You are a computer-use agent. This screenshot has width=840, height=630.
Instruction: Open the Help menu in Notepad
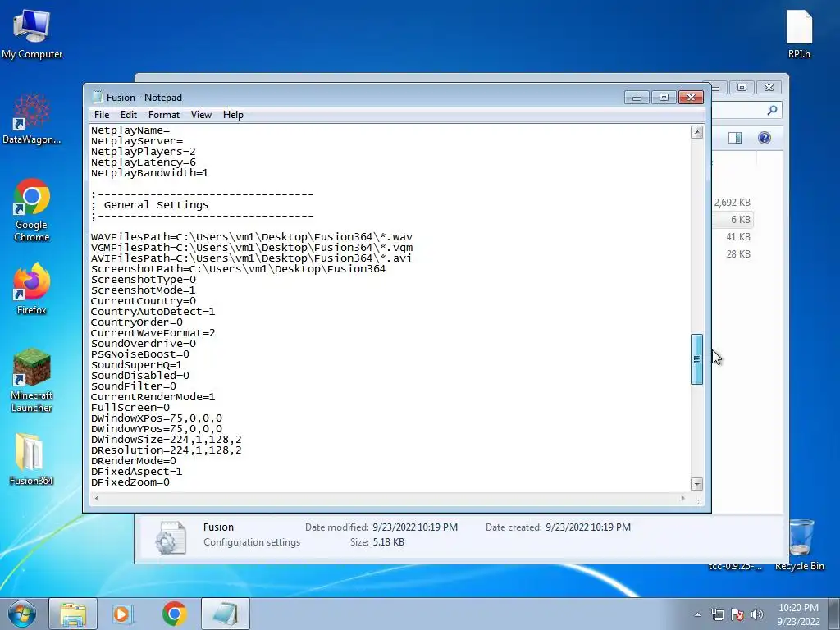tap(233, 115)
